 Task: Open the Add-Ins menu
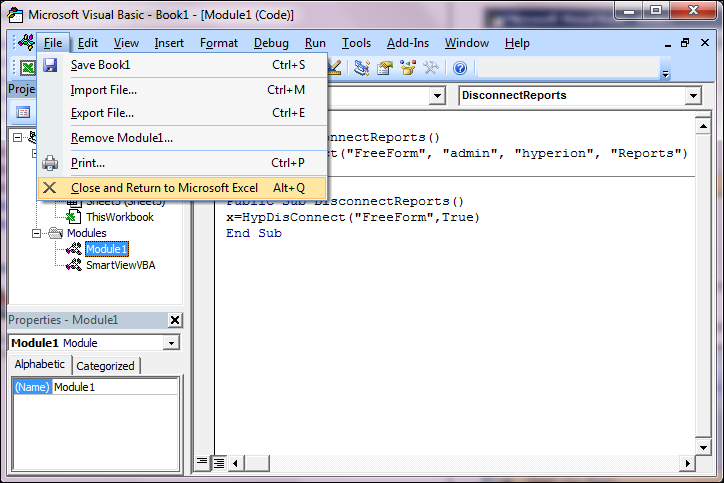(x=408, y=43)
